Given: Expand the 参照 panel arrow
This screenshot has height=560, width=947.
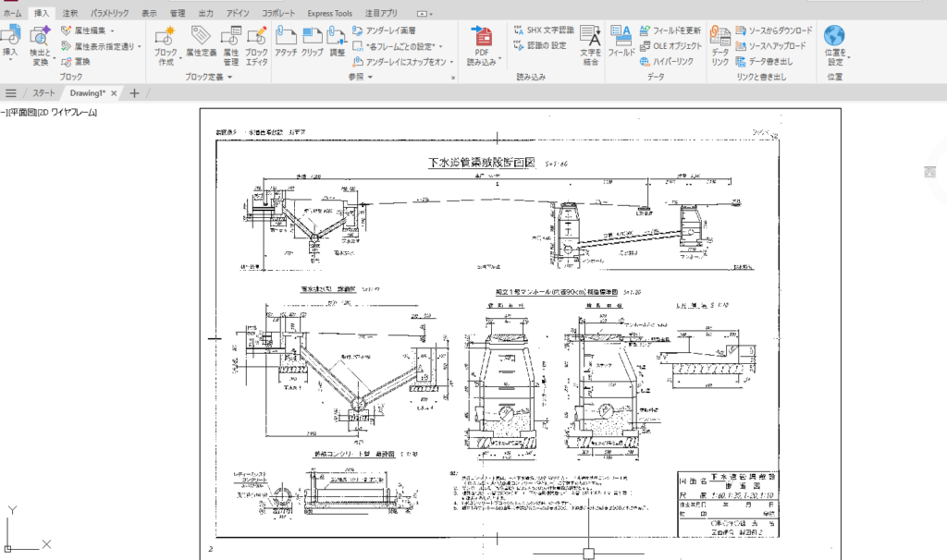Looking at the screenshot, I should pyautogui.click(x=370, y=78).
